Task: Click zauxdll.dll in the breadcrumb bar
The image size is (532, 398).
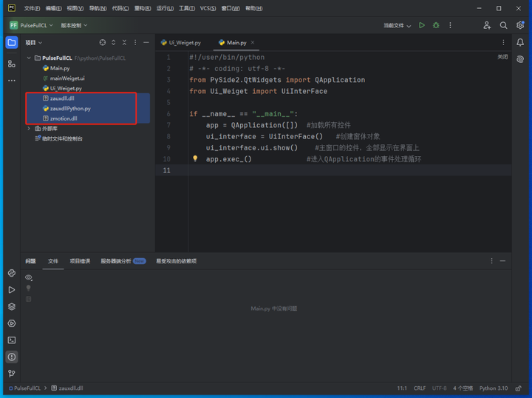Action: [x=67, y=388]
